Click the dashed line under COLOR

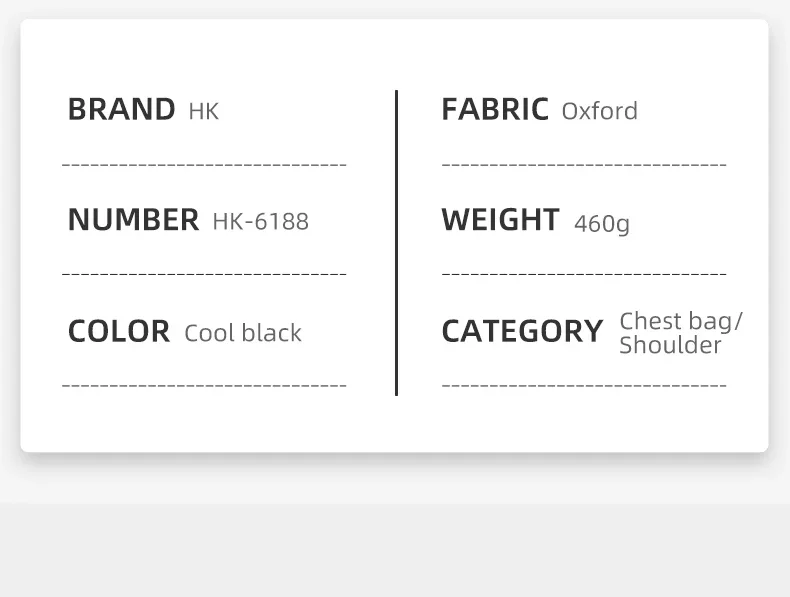click(x=204, y=384)
